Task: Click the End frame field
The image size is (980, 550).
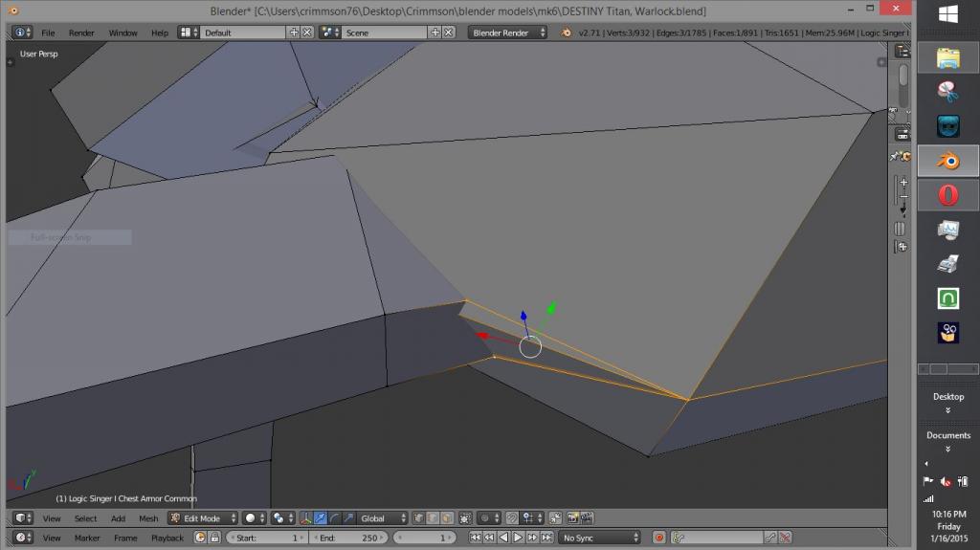Action: (x=349, y=538)
